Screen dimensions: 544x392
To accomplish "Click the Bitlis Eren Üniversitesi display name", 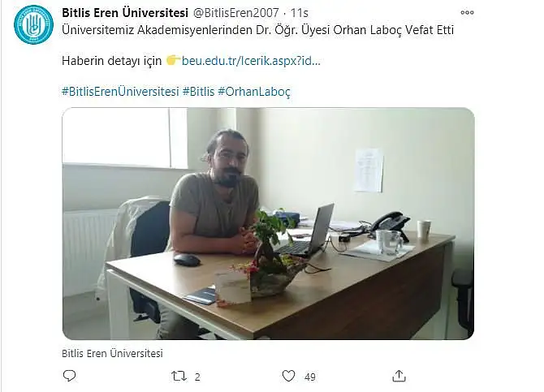I will [125, 13].
